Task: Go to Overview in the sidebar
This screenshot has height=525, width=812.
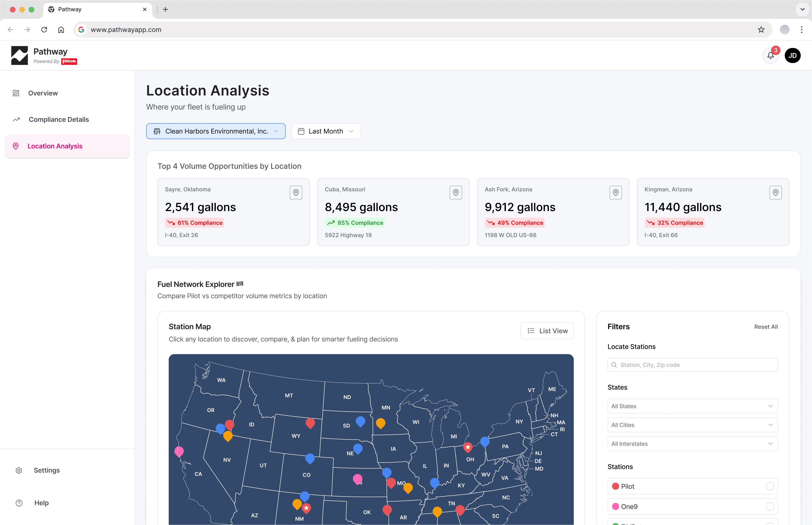Action: tap(43, 93)
